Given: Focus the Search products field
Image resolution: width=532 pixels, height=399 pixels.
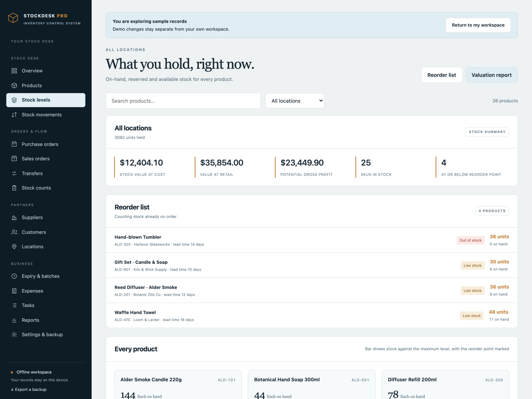Looking at the screenshot, I should (x=183, y=101).
